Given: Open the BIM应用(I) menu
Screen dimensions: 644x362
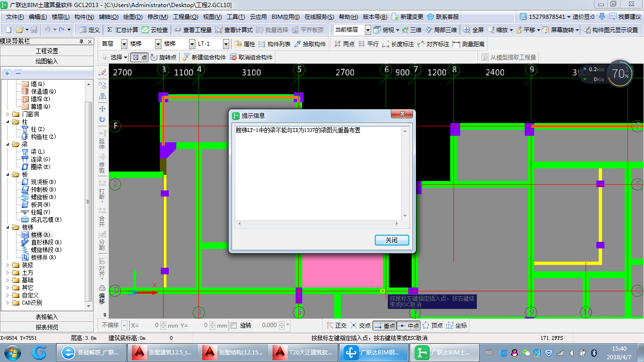Looking at the screenshot, I should coord(285,16).
